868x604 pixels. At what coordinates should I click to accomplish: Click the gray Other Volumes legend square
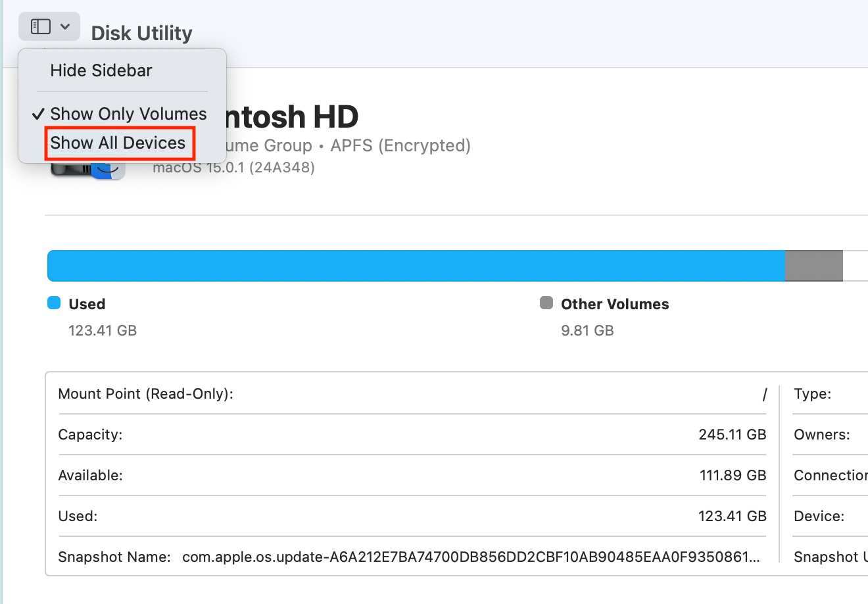click(x=545, y=303)
